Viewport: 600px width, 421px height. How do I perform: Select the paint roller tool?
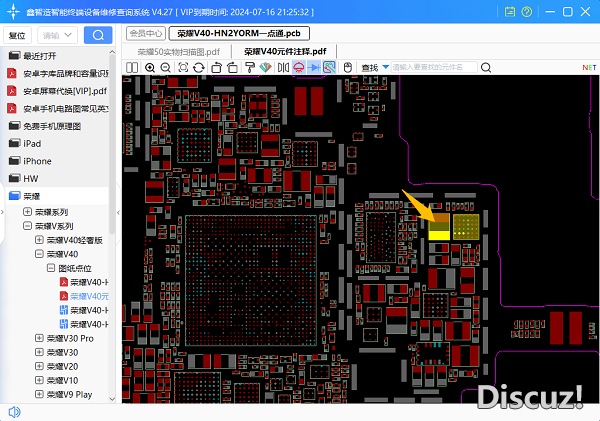click(x=250, y=68)
